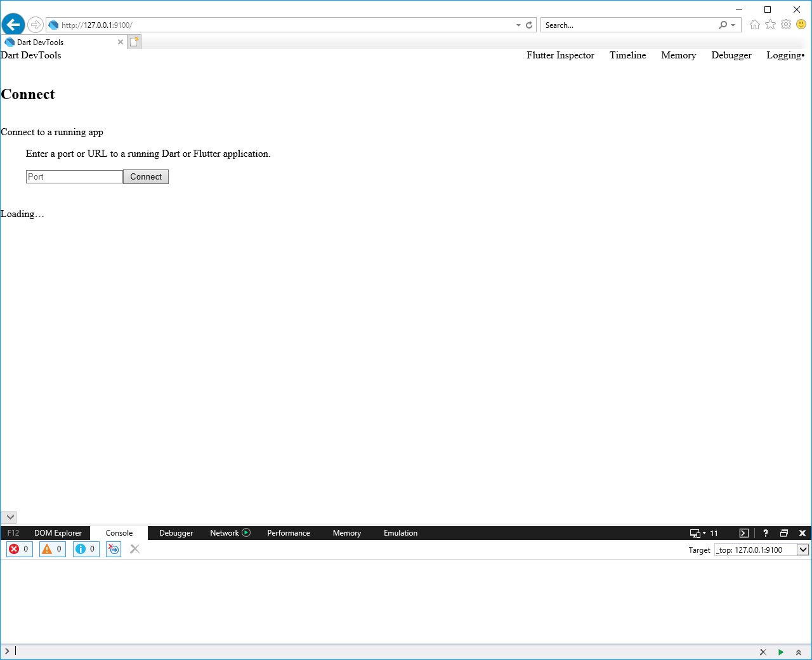Open F12 developer tools help
This screenshot has width=812, height=660.
[766, 533]
